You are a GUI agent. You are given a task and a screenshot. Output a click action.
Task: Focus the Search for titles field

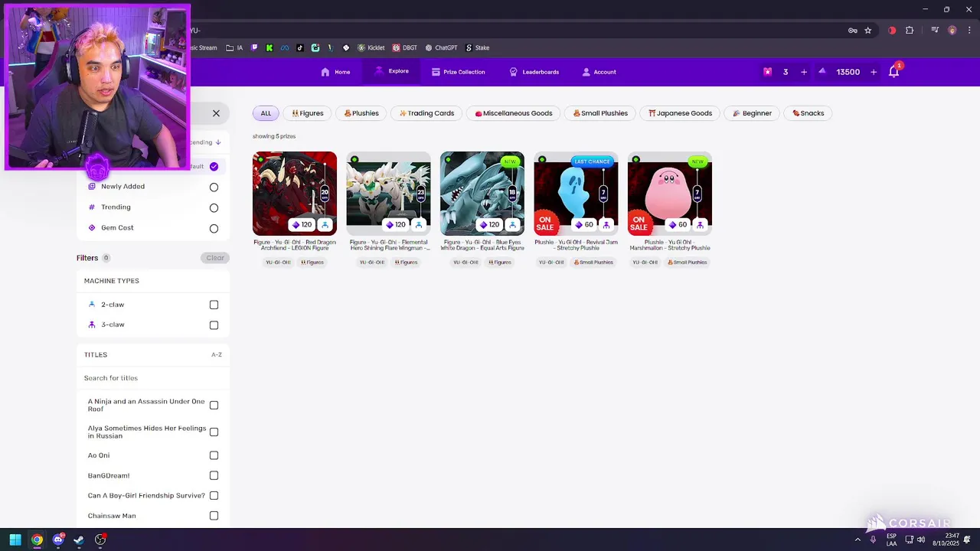(x=153, y=378)
